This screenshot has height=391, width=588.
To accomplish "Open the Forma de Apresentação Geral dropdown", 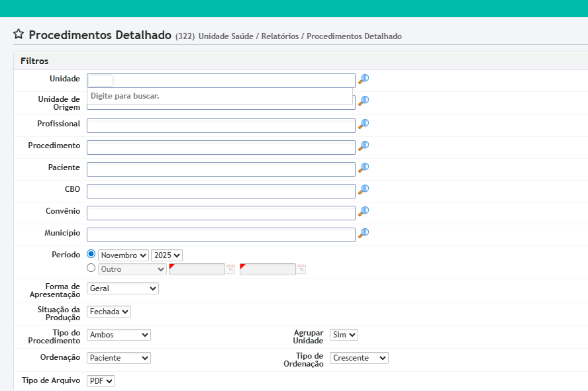I will coord(122,288).
